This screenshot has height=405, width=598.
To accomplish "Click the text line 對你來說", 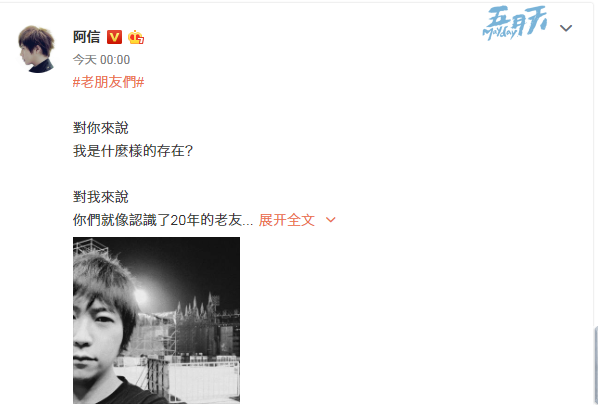I will point(101,128).
